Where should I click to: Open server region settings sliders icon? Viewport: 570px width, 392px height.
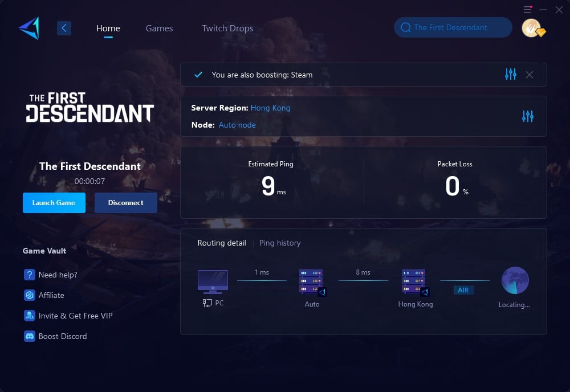click(x=528, y=116)
